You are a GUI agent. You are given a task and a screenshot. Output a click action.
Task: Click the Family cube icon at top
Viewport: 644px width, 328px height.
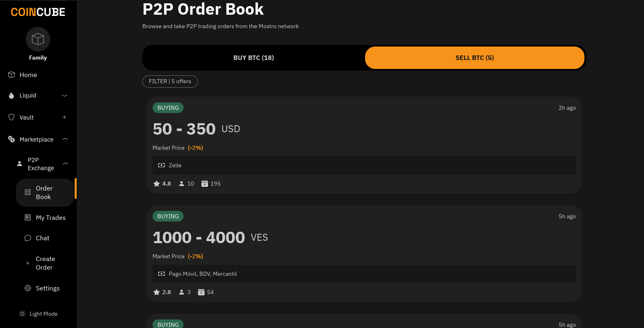pyautogui.click(x=38, y=39)
